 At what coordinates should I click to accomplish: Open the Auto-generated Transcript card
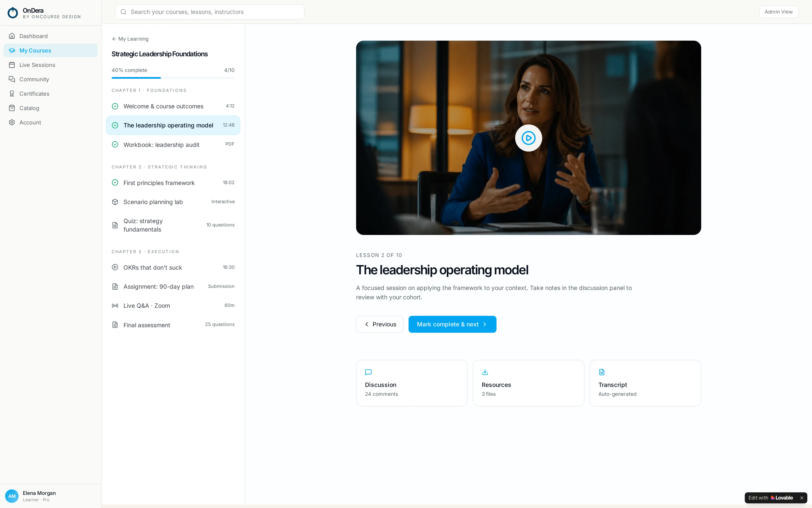[x=645, y=383]
